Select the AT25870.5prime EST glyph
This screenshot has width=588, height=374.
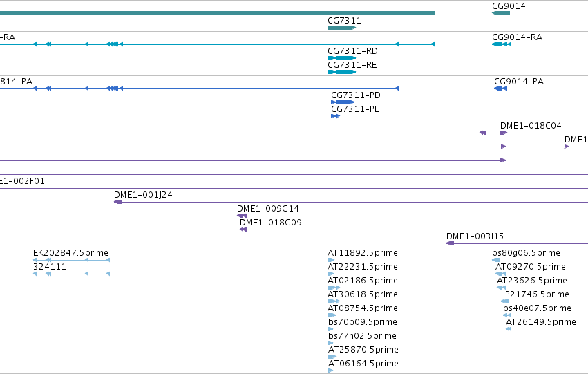pos(332,357)
